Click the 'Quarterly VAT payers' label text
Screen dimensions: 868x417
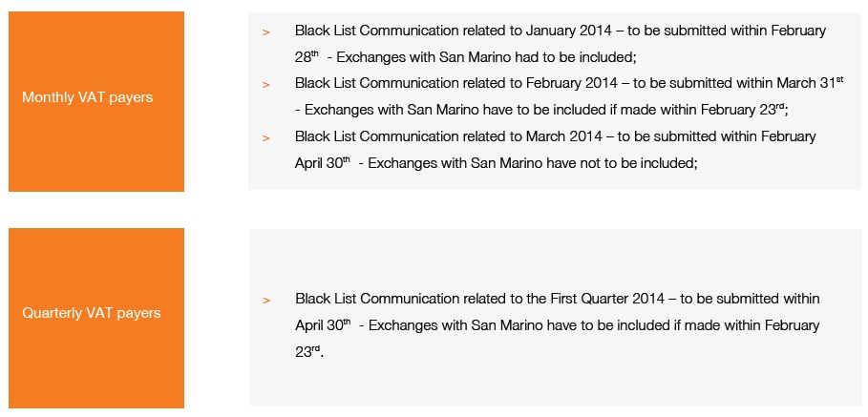(x=92, y=313)
